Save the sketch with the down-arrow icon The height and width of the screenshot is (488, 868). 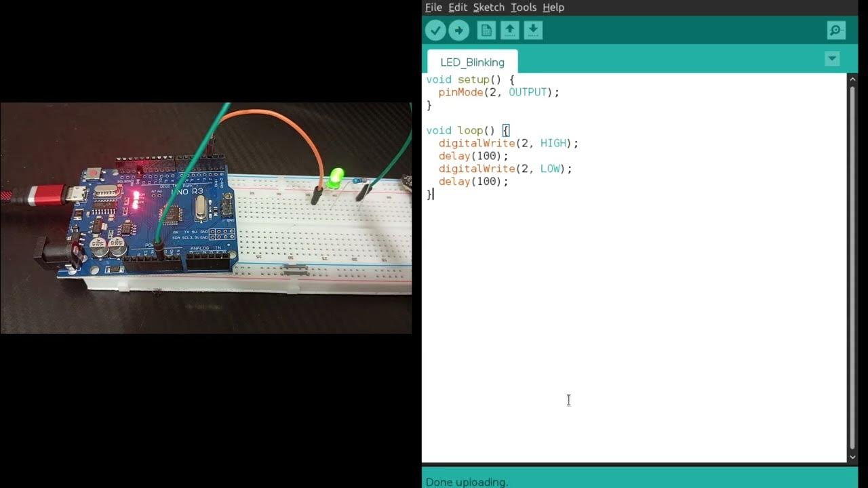(x=533, y=30)
